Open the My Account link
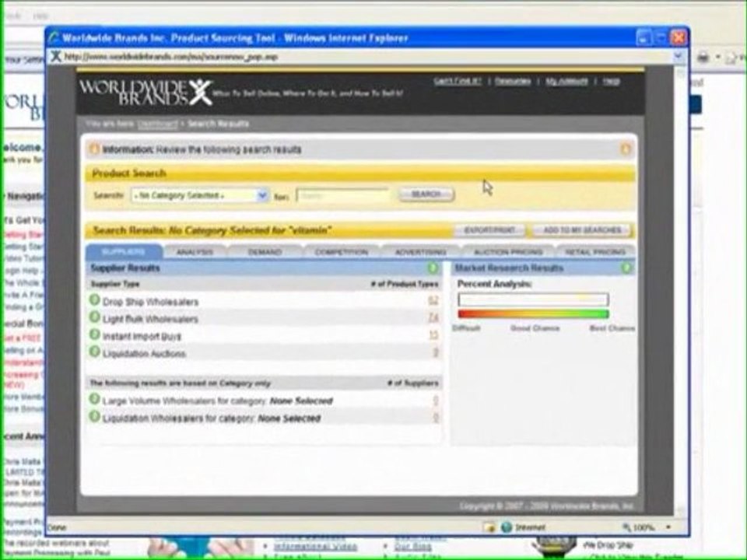This screenshot has height=560, width=747. pos(566,81)
